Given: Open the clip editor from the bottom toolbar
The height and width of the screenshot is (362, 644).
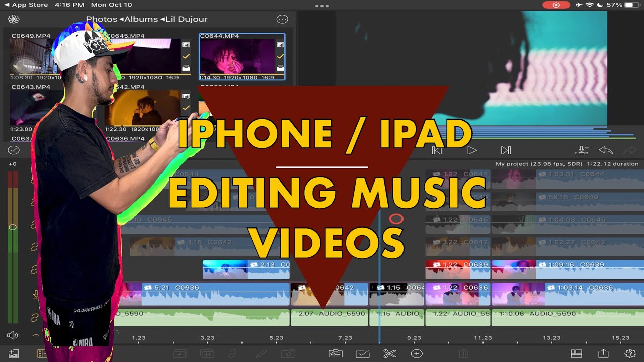Looking at the screenshot, I should click(336, 354).
